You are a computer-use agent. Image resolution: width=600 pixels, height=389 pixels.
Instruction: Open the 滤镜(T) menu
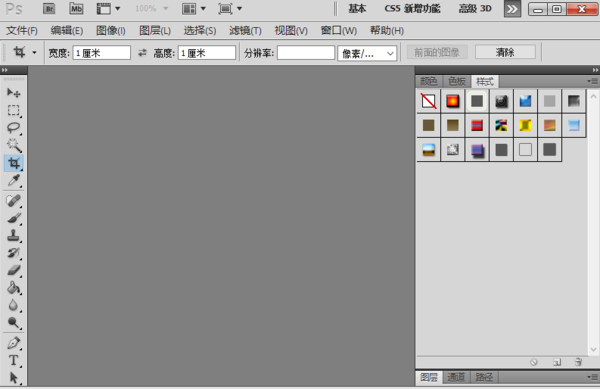point(245,31)
